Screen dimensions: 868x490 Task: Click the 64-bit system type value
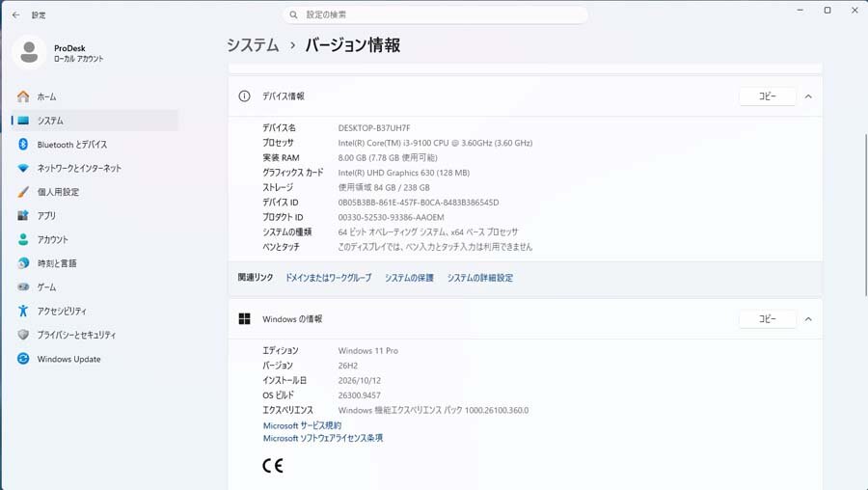[x=428, y=232]
